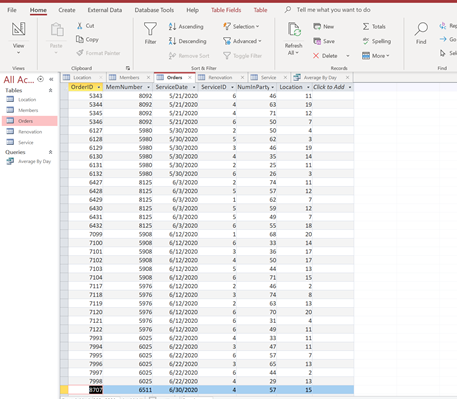
Task: Open the Help tab
Action: (192, 10)
